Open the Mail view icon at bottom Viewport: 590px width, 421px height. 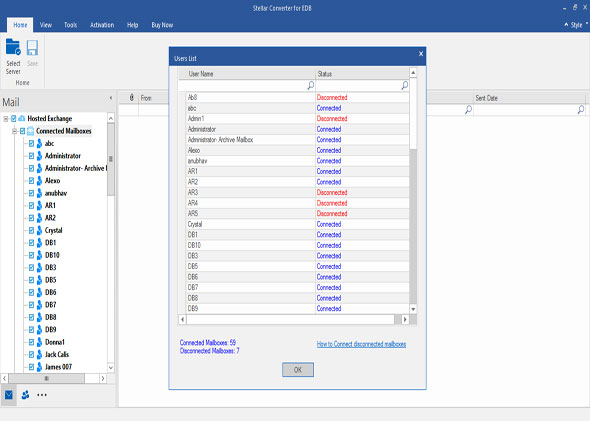[x=9, y=395]
